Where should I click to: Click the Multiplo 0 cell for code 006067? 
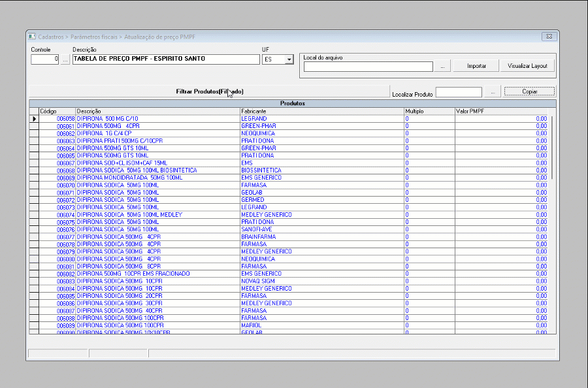[x=429, y=163]
